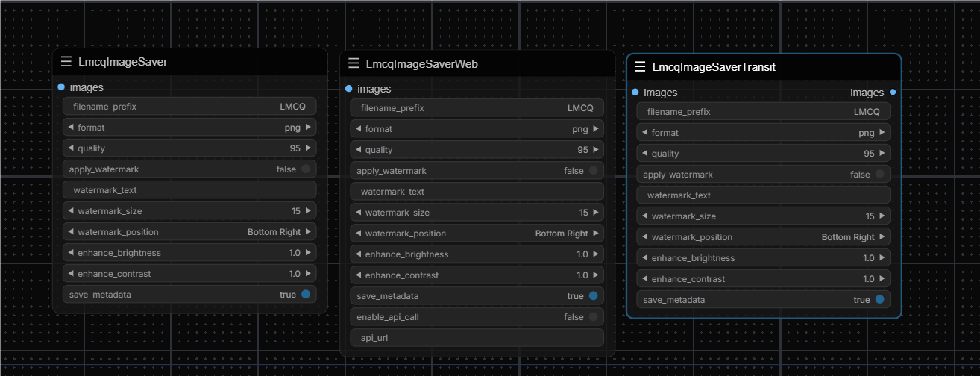Decrease quality arrow in LmcqImageSaver
The width and height of the screenshot is (980, 376).
pyautogui.click(x=71, y=148)
